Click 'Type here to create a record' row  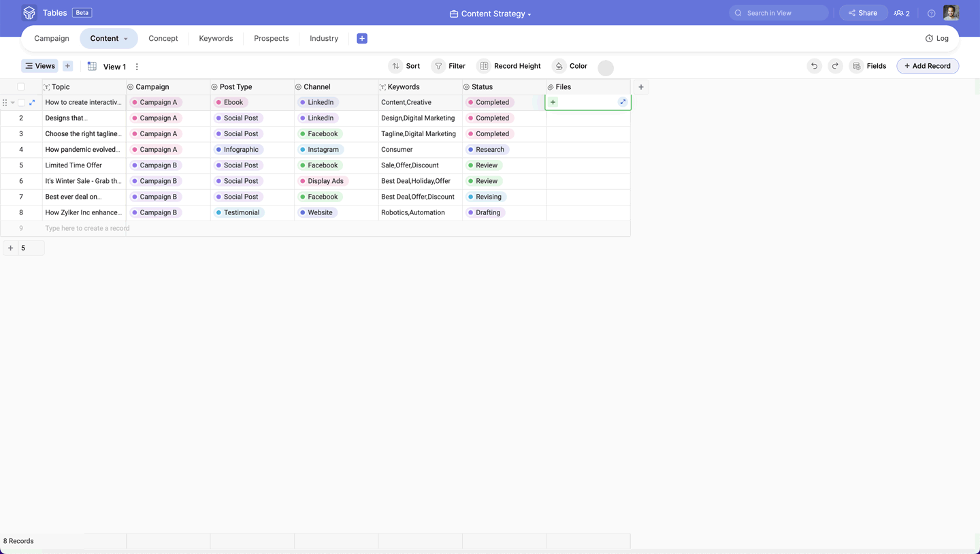click(315, 229)
